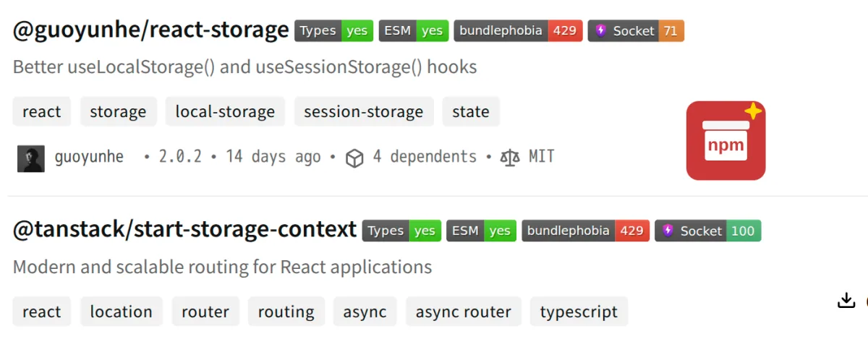Image resolution: width=868 pixels, height=347 pixels.
Task: Click bundlephobia badge for start-storage-context
Action: (x=586, y=231)
